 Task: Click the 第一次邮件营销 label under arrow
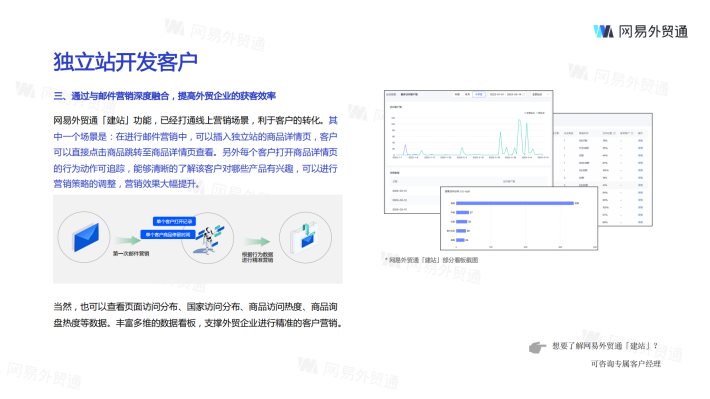(x=131, y=254)
